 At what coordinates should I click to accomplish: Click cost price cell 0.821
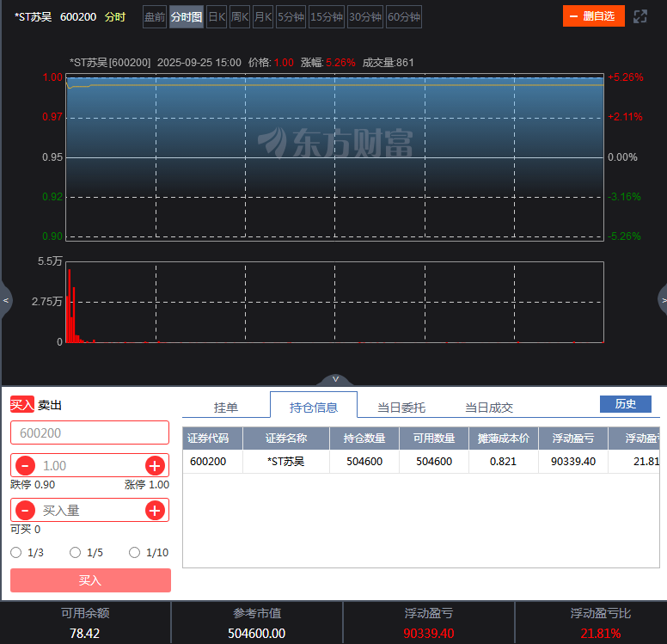tap(503, 462)
